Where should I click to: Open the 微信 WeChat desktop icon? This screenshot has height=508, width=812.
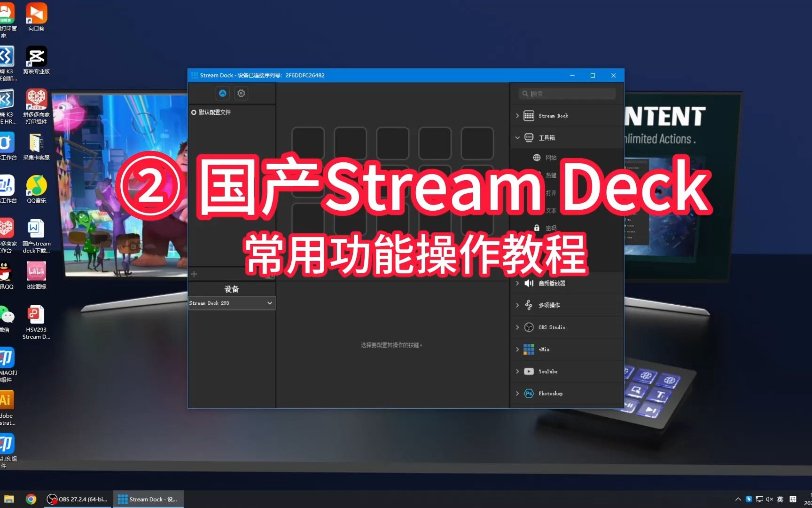coord(7,318)
